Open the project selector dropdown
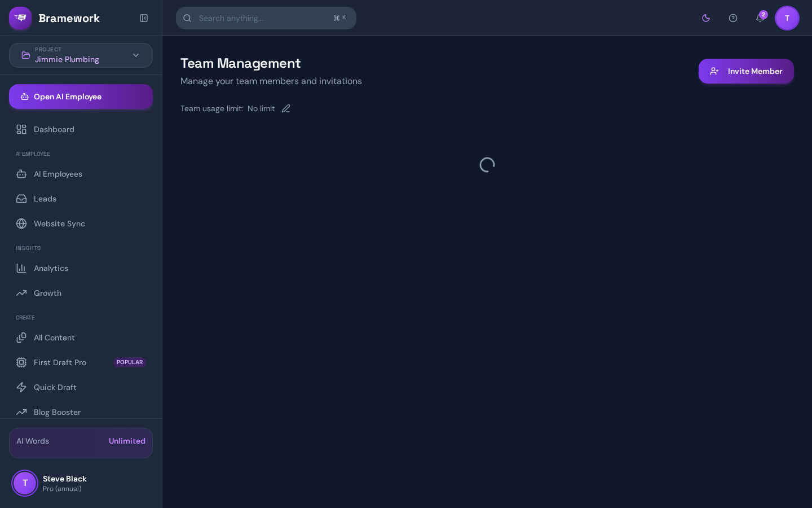 coord(81,55)
